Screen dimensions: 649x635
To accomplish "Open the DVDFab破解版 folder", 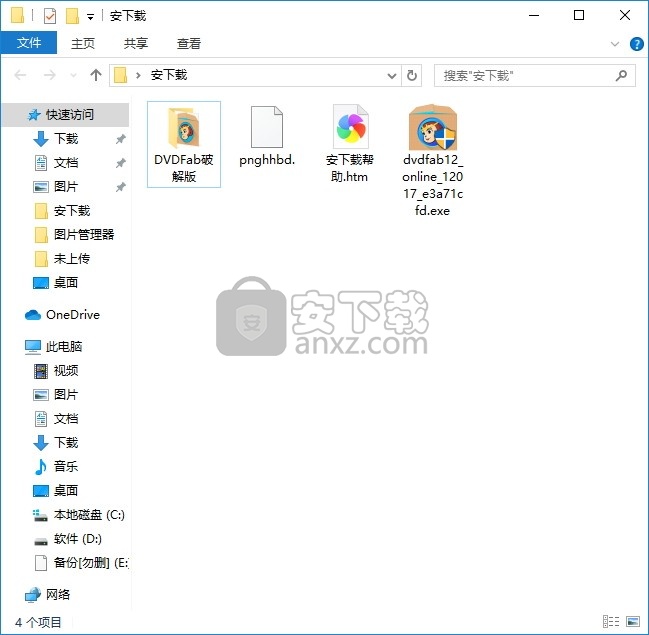I will pyautogui.click(x=184, y=144).
